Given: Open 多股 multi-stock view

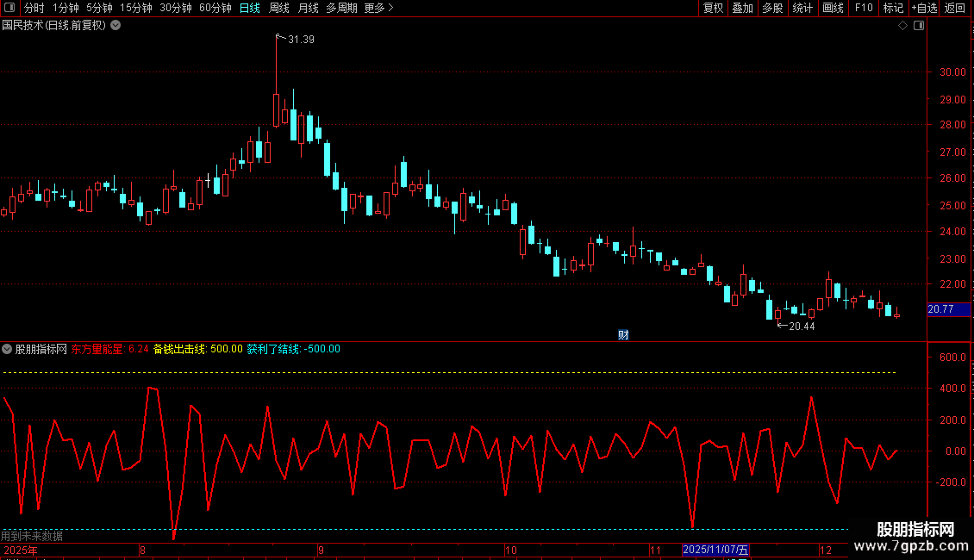Looking at the screenshot, I should [772, 8].
